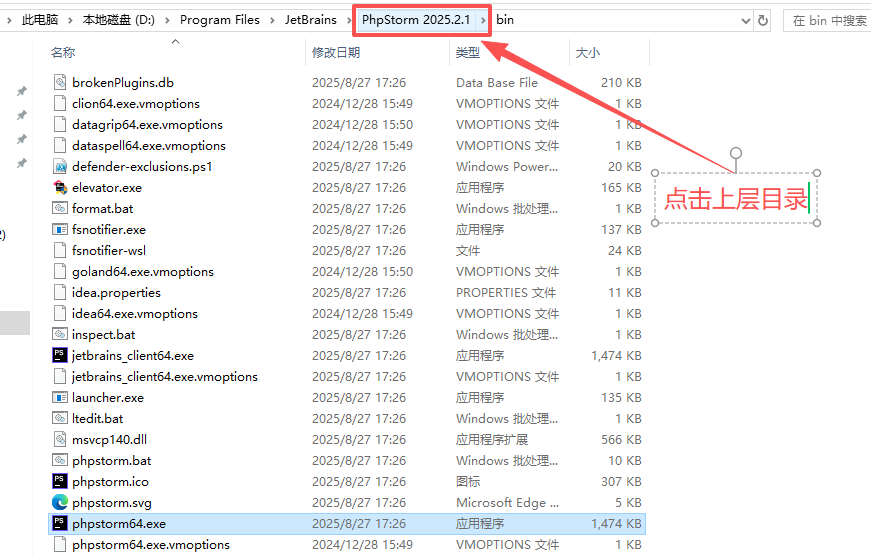Click the phpstorm64.exe file icon
871x557 pixels.
[x=59, y=523]
